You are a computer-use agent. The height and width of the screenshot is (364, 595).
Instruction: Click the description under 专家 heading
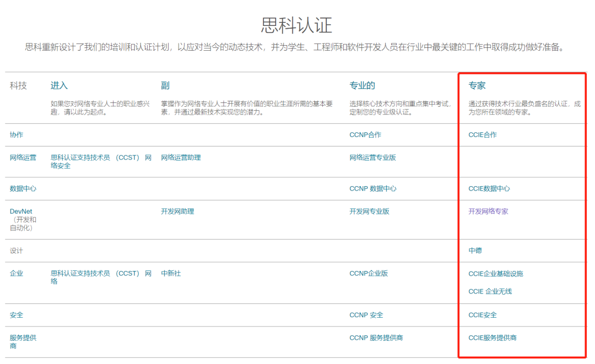tap(524, 108)
